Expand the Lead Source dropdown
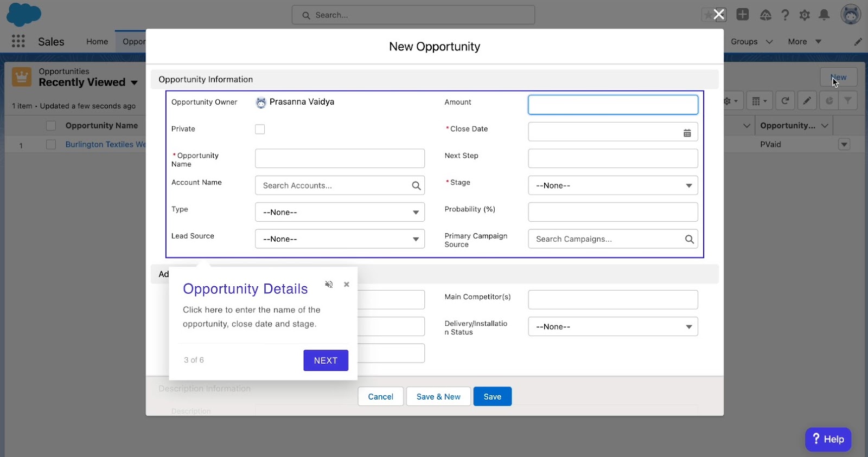868x457 pixels. pos(340,239)
